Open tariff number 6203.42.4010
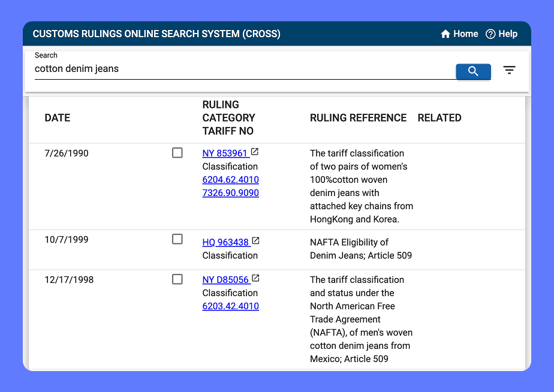 (x=230, y=306)
